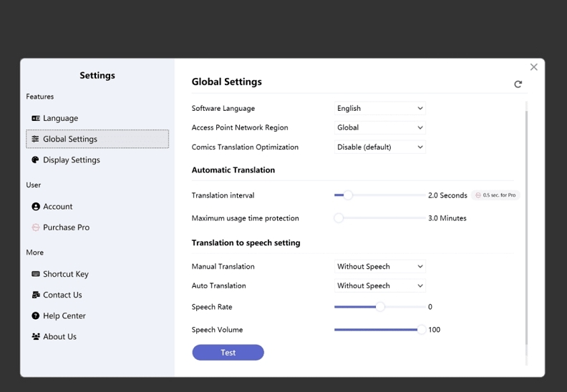This screenshot has width=567, height=392.
Task: Click the Language icon in sidebar
Action: [36, 119]
